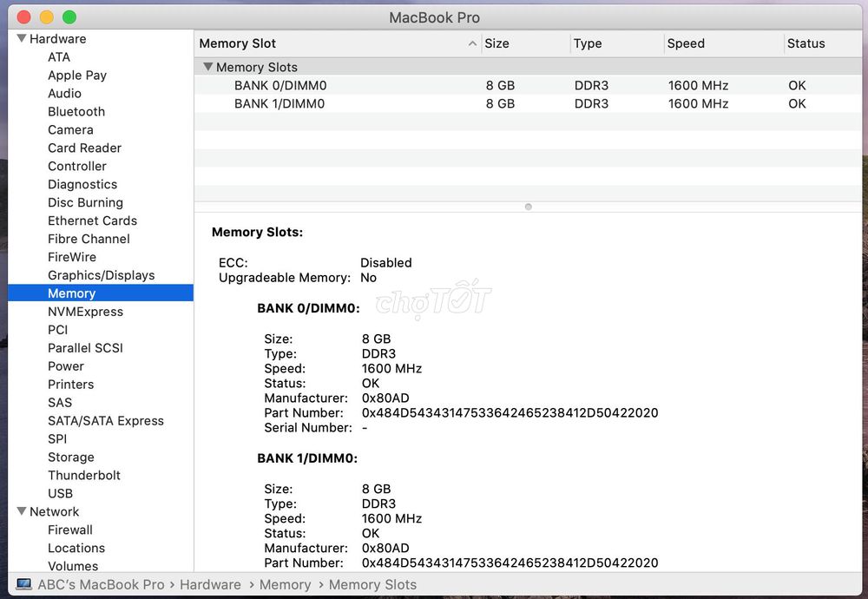Minimize the window with the yellow button
The image size is (868, 599).
(x=47, y=17)
